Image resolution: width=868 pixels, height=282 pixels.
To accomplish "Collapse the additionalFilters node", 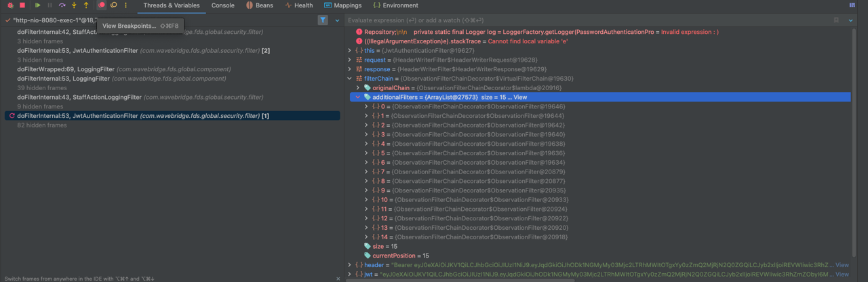I will [x=358, y=97].
